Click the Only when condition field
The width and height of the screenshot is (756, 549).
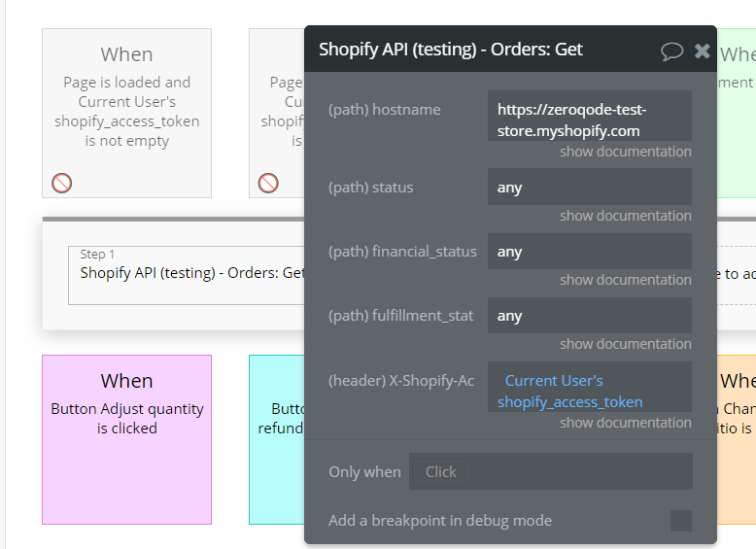[551, 471]
